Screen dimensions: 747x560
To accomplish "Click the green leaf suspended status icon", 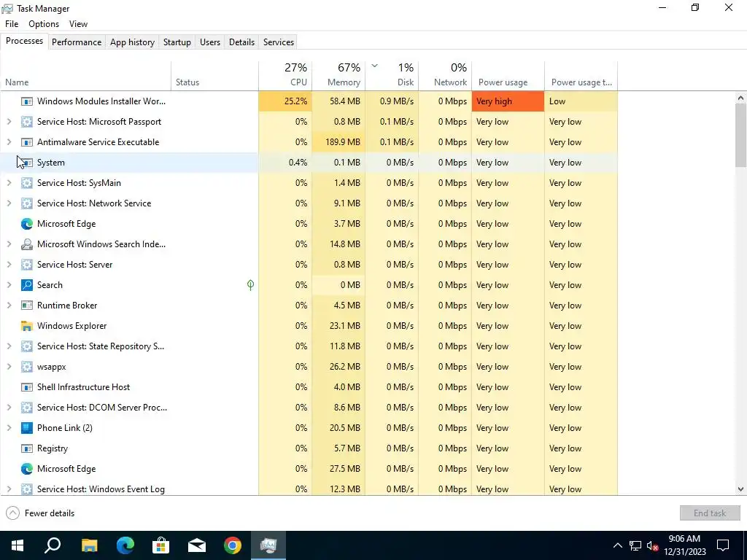I will [x=251, y=285].
